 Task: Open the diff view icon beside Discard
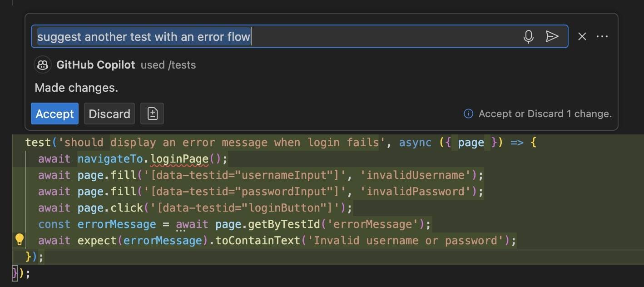[152, 114]
